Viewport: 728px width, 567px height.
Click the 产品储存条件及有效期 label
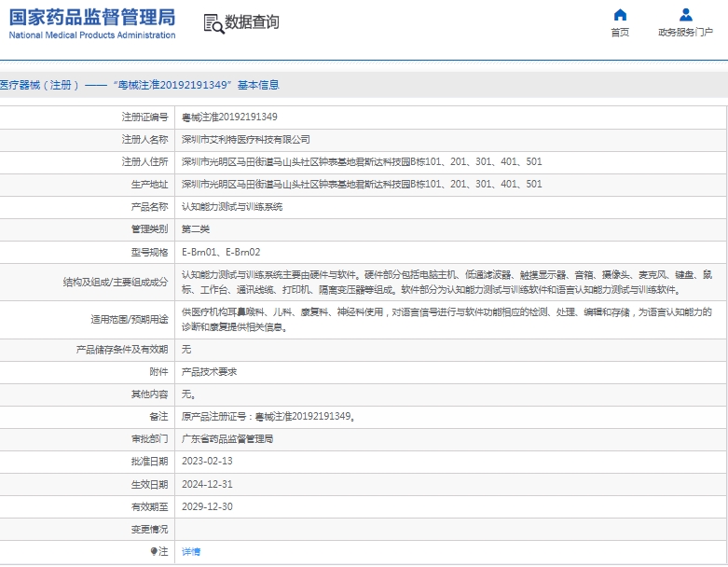122,349
